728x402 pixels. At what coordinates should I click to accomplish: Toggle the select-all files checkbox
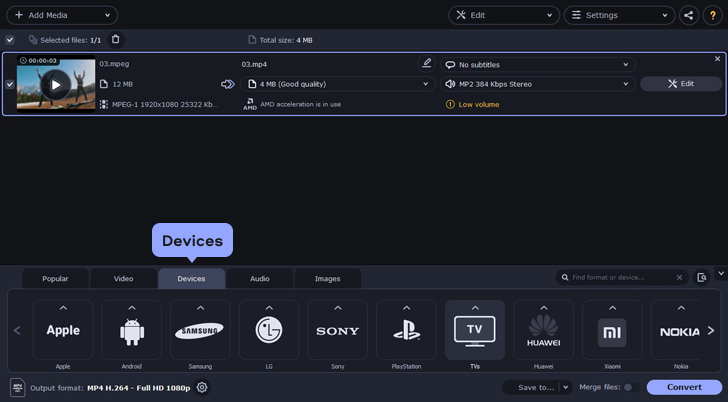point(10,40)
